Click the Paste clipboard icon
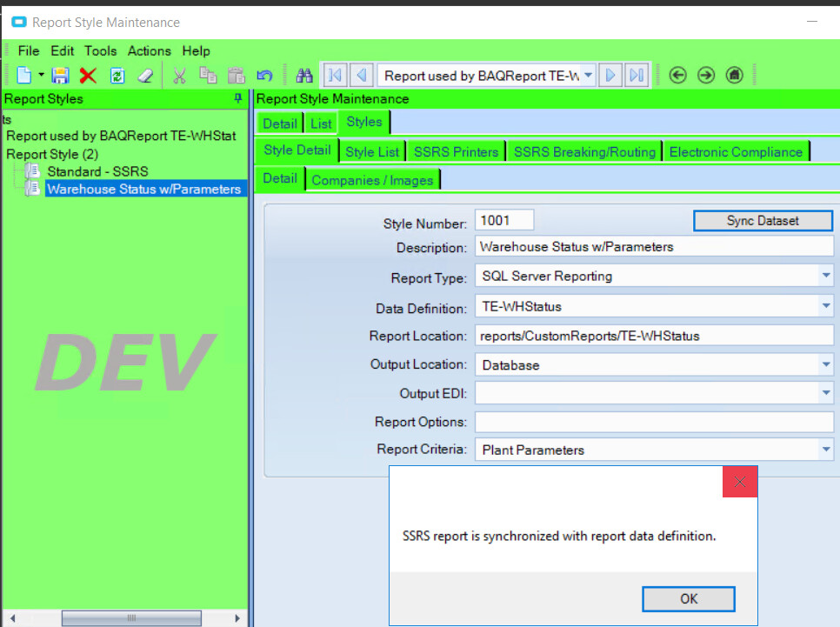The image size is (840, 627). click(x=237, y=76)
